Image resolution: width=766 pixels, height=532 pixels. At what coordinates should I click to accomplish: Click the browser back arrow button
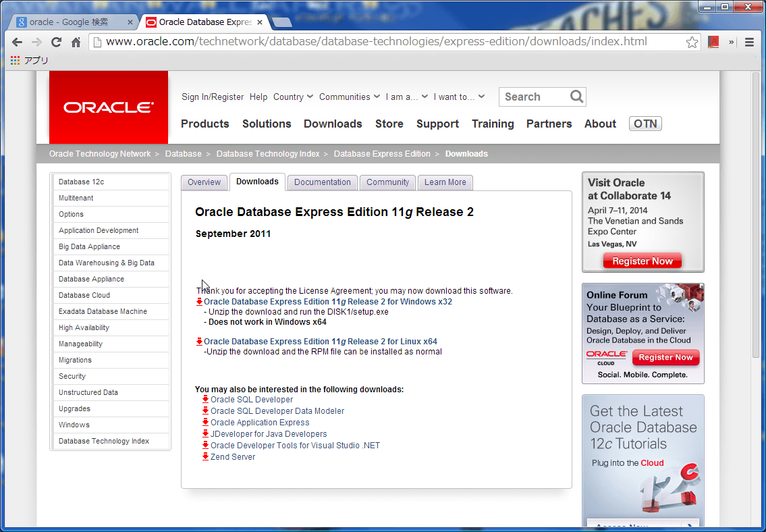[18, 42]
